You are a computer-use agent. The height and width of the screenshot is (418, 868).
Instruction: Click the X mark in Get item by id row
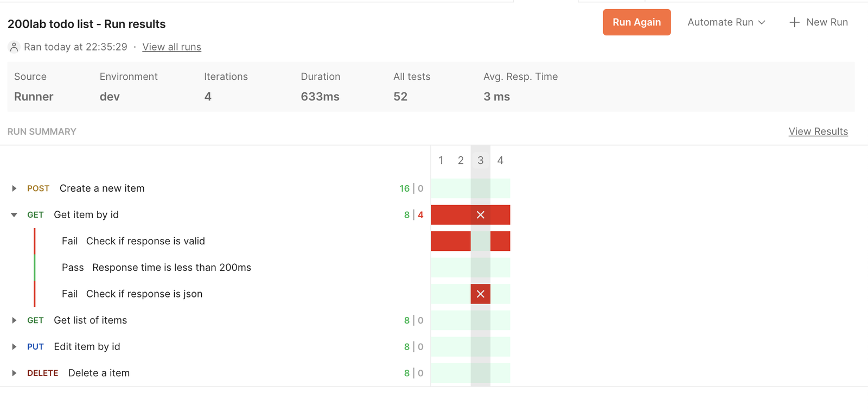481,215
